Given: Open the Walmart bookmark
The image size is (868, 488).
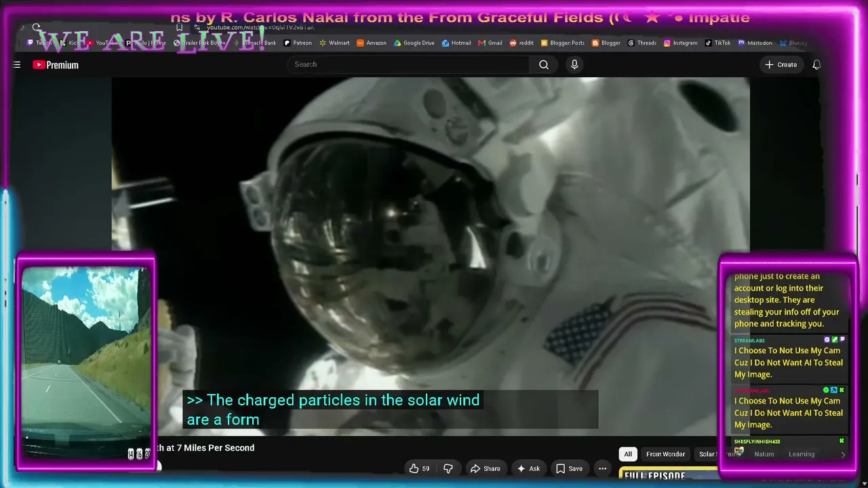Looking at the screenshot, I should coord(334,43).
